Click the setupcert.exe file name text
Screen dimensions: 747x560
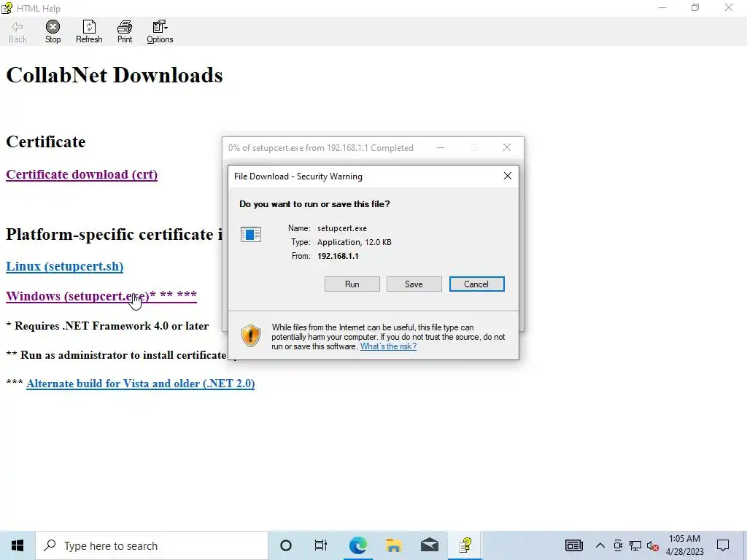tap(342, 228)
